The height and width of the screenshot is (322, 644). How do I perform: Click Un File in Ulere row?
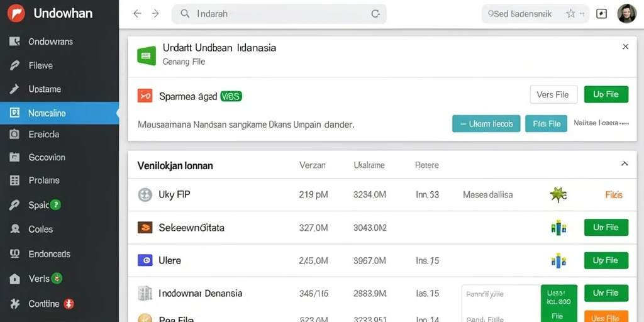(606, 260)
